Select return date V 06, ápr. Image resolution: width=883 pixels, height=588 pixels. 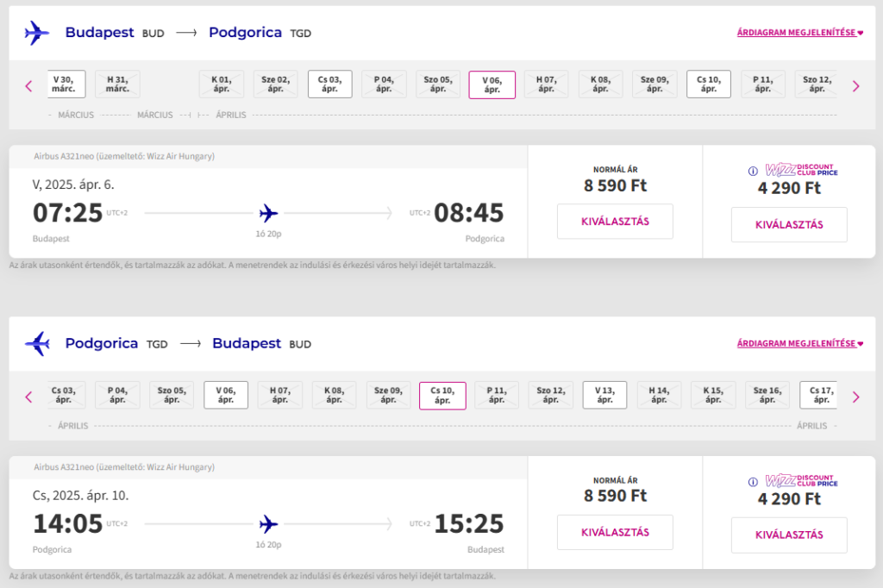coord(226,396)
